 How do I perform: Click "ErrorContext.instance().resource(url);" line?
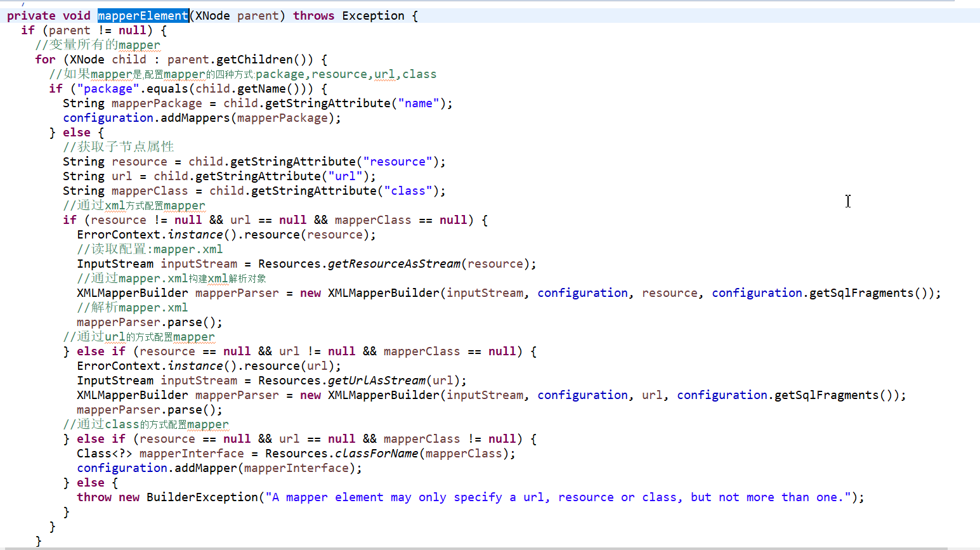(209, 366)
